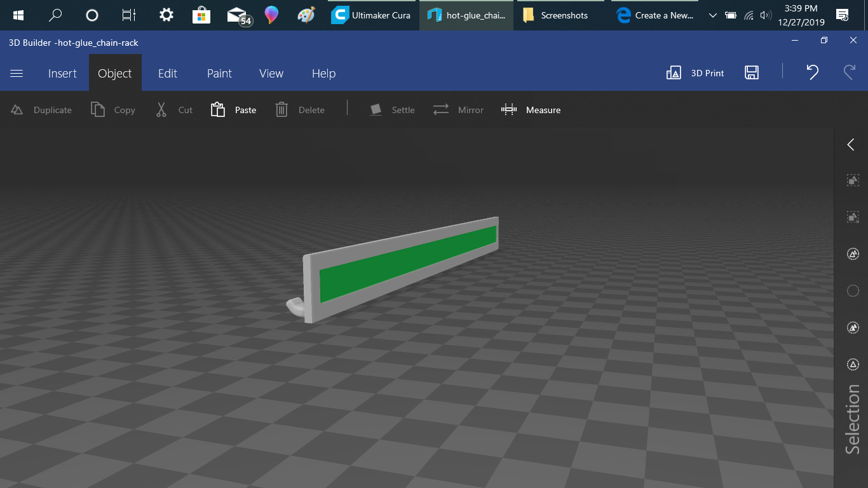
Task: Switch to the Ultimaker Cura window
Action: point(372,15)
